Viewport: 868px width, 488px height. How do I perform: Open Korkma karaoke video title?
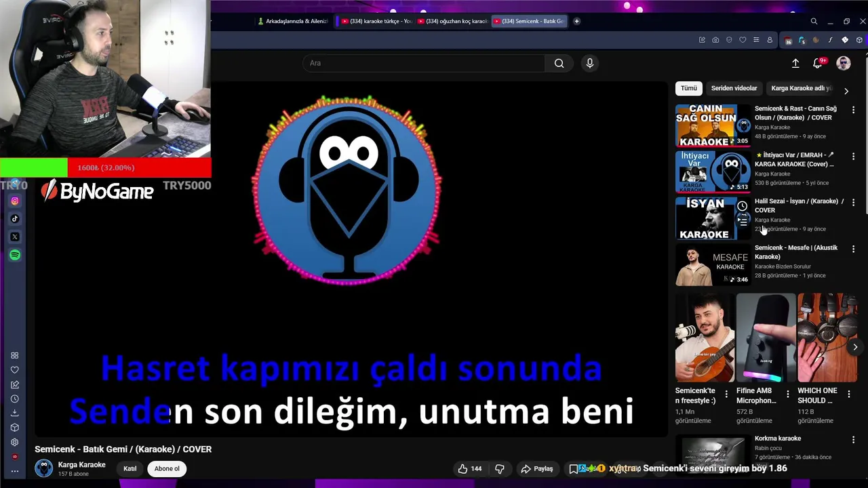778,439
